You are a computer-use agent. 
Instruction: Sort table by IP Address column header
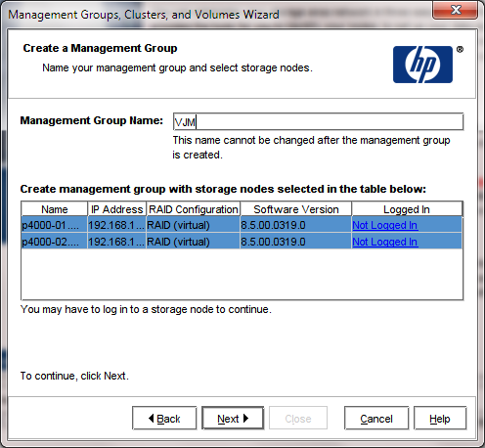[117, 209]
